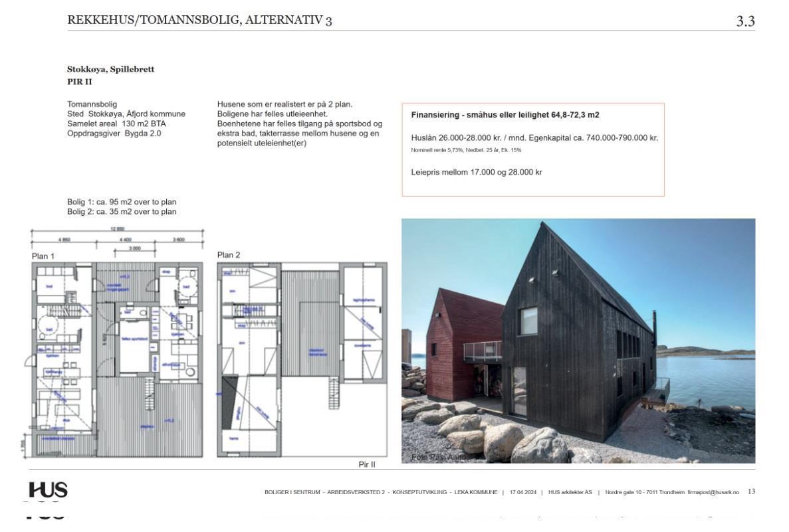This screenshot has height=532, width=789.
Task: Click the photo credit caption on the image
Action: [438, 457]
